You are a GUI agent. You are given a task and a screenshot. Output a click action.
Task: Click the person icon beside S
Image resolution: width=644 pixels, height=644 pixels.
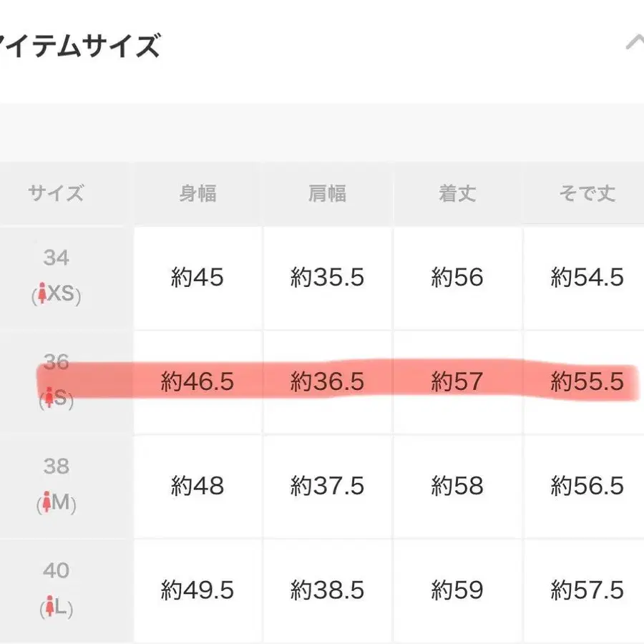[x=49, y=399]
